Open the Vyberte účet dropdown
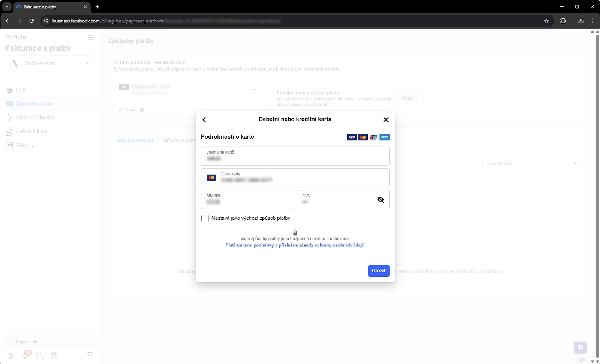Viewport: 600px width, 364px height. point(532,163)
